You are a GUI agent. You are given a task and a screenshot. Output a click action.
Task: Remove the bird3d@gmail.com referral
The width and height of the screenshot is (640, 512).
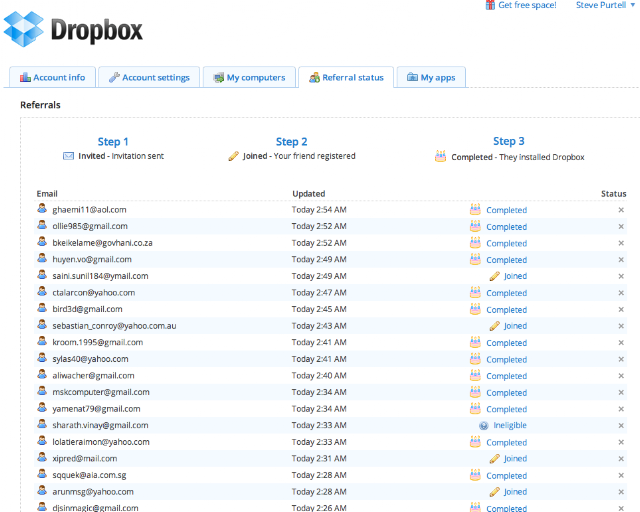(x=621, y=309)
